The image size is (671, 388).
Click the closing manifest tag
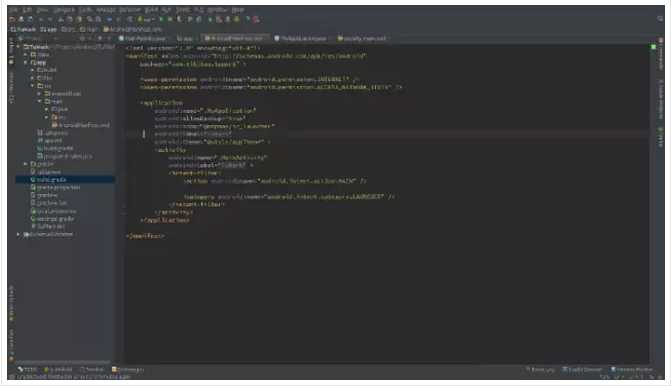145,236
